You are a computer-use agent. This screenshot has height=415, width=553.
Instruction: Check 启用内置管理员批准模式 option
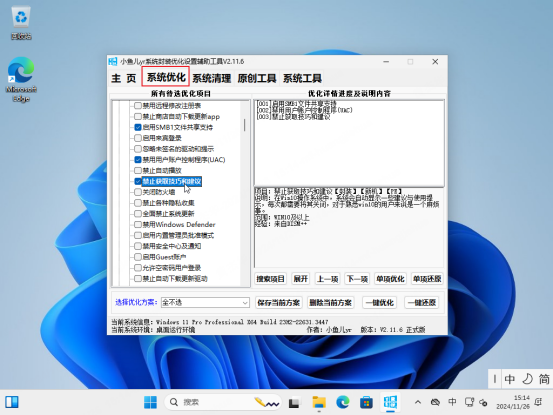(138, 235)
